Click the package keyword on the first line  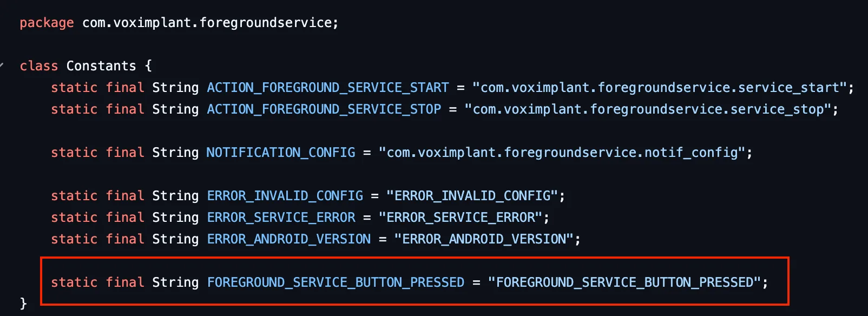pyautogui.click(x=47, y=23)
